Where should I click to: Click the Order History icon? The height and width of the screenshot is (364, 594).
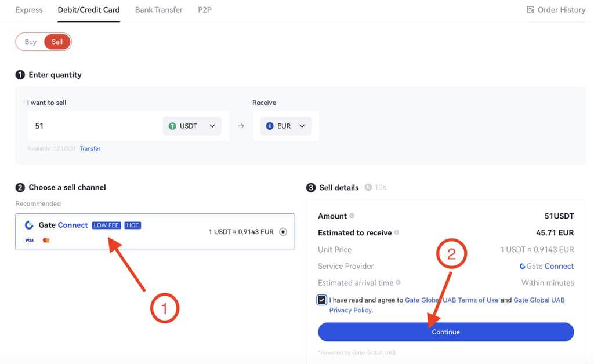point(530,10)
